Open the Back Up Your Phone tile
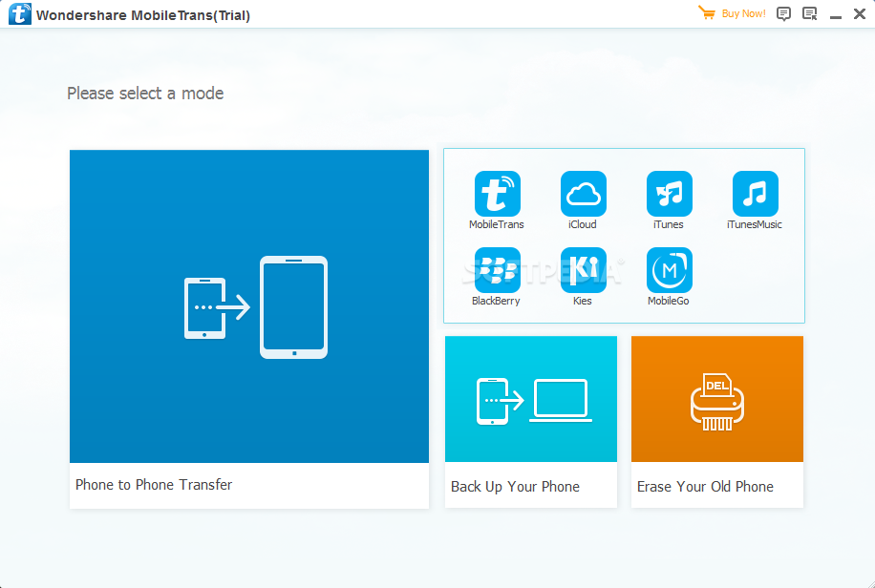 (531, 422)
